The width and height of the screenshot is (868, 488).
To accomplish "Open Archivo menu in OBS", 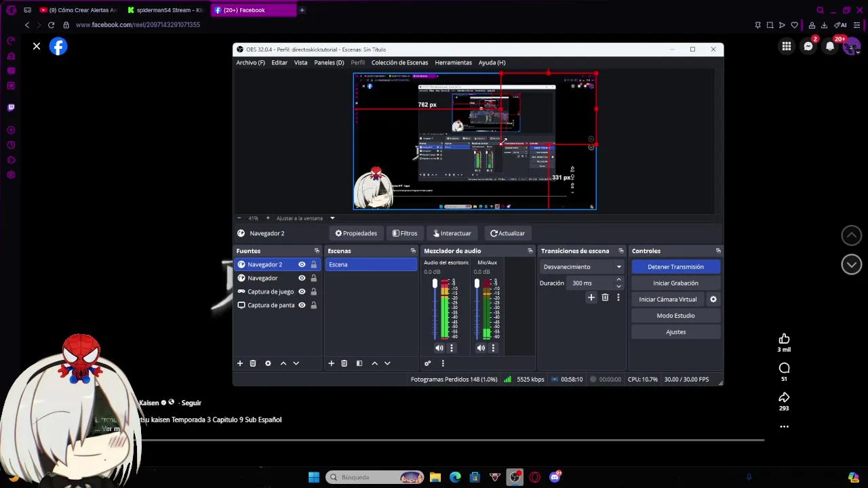I will 250,62.
